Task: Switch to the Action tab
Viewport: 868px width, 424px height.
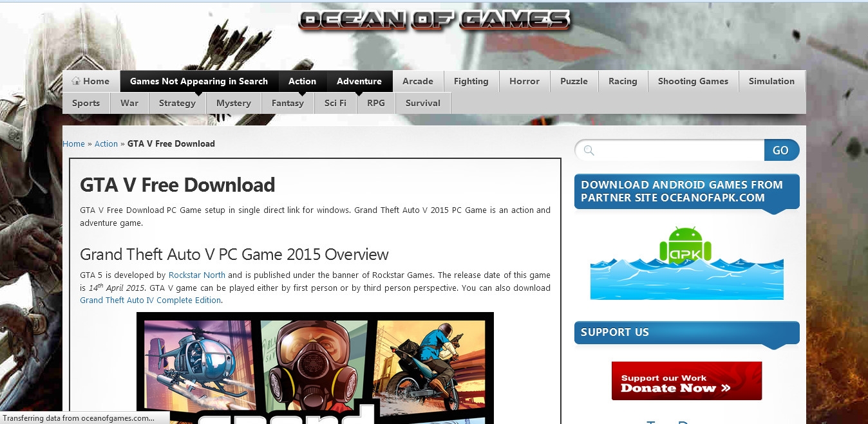Action: (303, 81)
